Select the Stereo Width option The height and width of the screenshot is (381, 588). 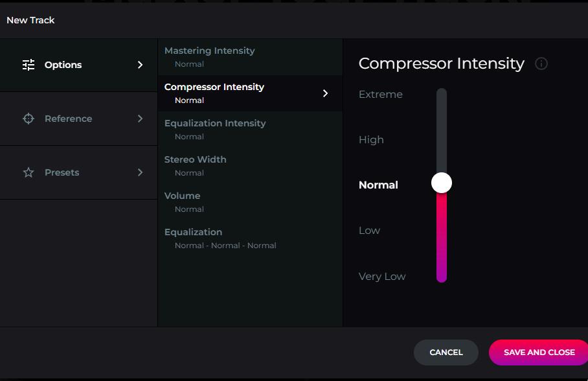196,165
